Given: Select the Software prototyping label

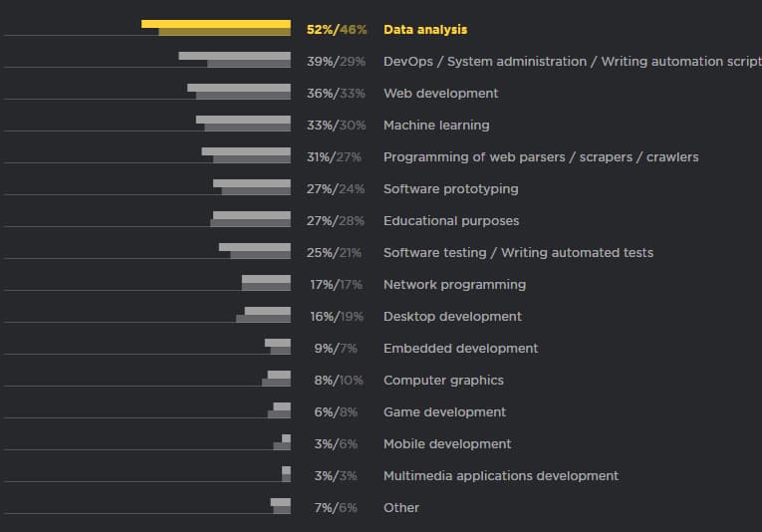Looking at the screenshot, I should point(450,189).
